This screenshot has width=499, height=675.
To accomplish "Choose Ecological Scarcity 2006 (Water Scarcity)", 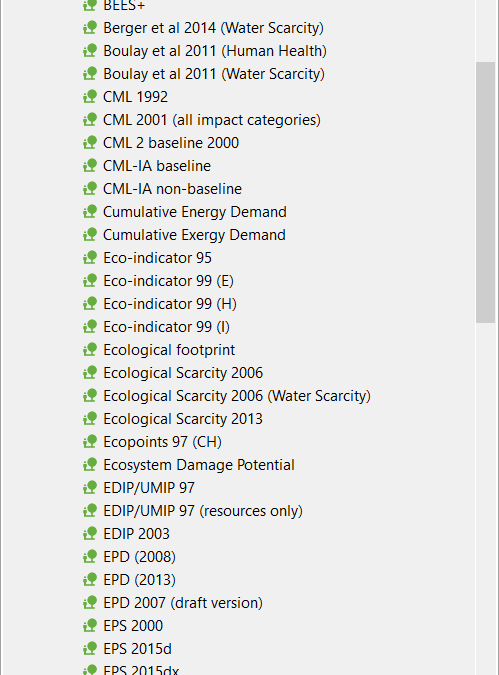I will click(x=237, y=396).
